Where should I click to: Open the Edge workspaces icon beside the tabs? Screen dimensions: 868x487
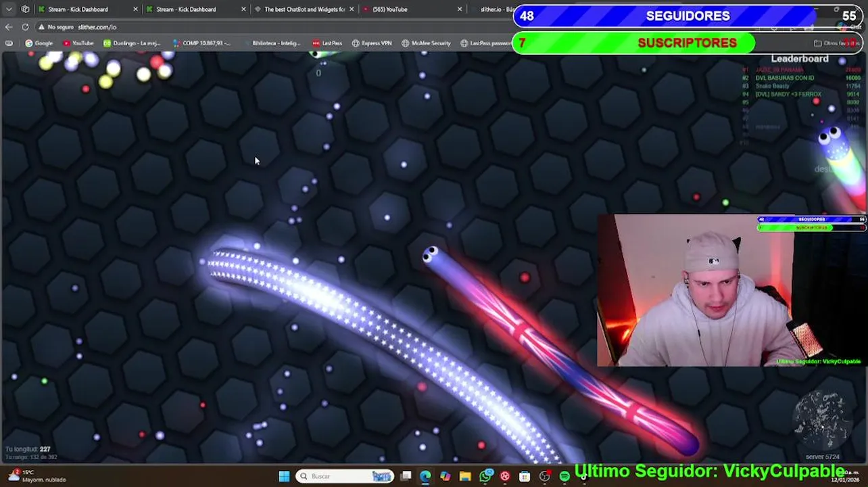(25, 9)
